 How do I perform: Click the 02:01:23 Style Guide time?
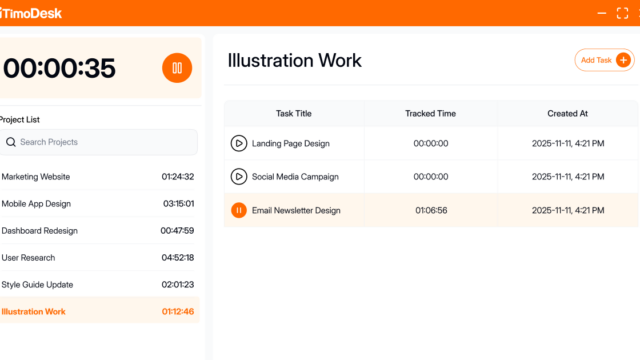pyautogui.click(x=178, y=284)
